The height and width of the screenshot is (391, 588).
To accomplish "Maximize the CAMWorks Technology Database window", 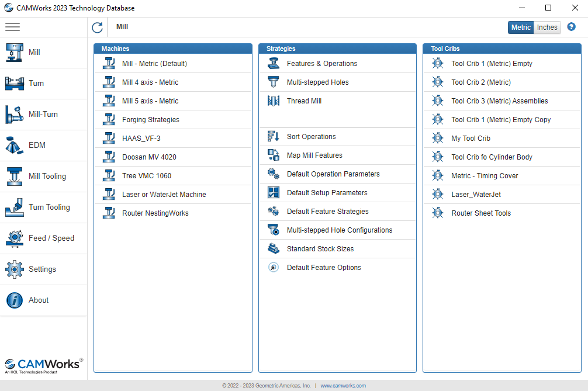I will click(x=548, y=8).
